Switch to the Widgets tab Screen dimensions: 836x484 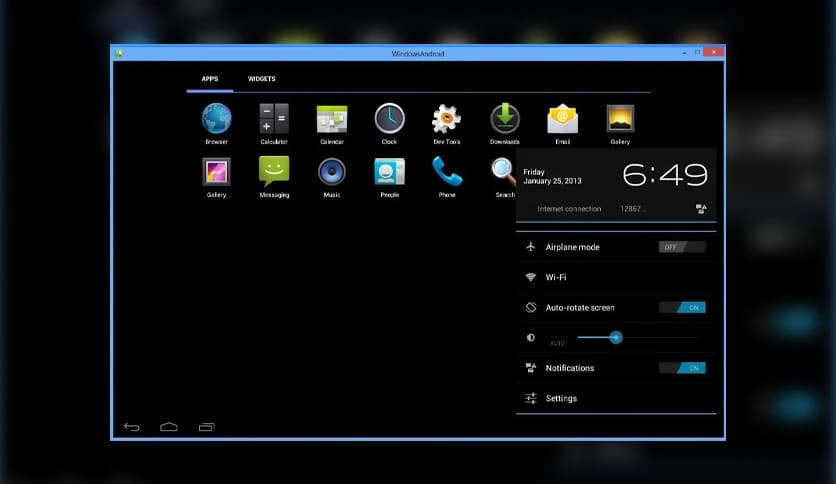[x=262, y=79]
